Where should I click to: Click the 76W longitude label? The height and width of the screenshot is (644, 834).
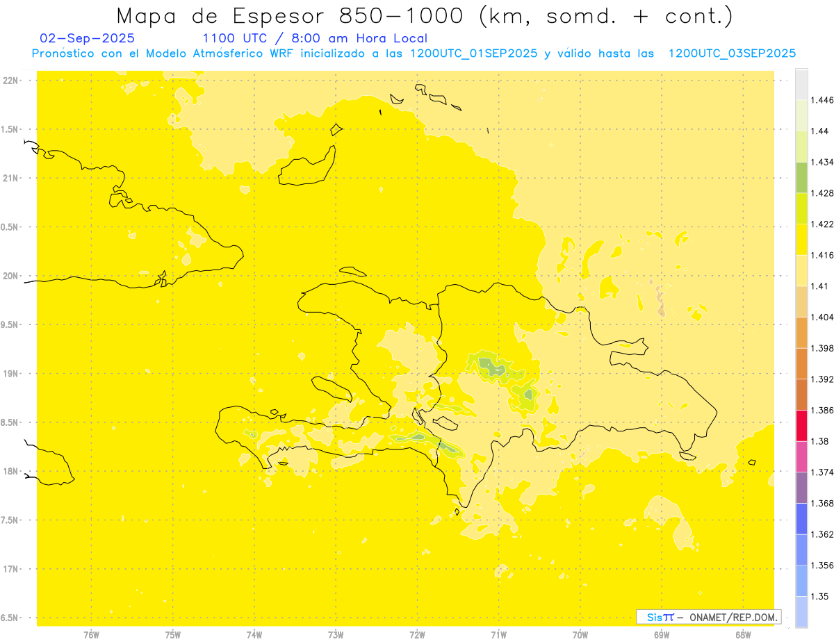(x=91, y=634)
